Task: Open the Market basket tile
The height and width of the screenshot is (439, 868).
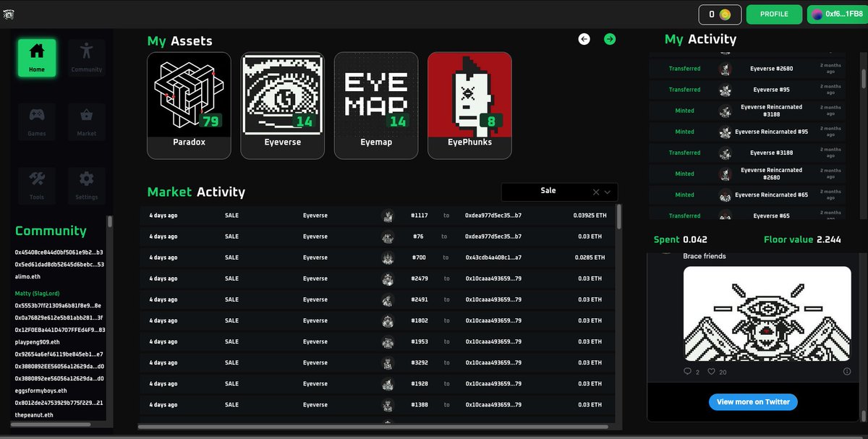Action: (x=87, y=122)
